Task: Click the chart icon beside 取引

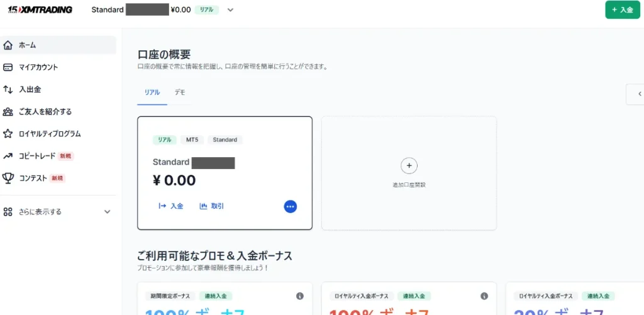Action: click(x=203, y=206)
